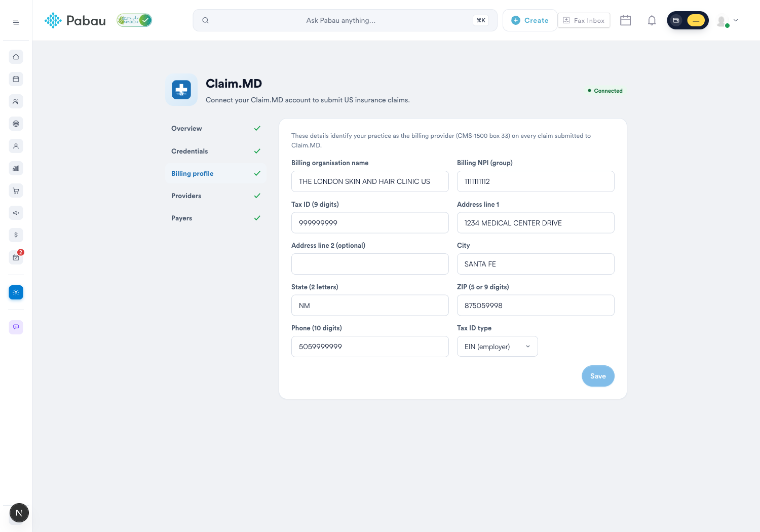Image resolution: width=760 pixels, height=532 pixels.
Task: Open the Providers section
Action: pyautogui.click(x=216, y=196)
